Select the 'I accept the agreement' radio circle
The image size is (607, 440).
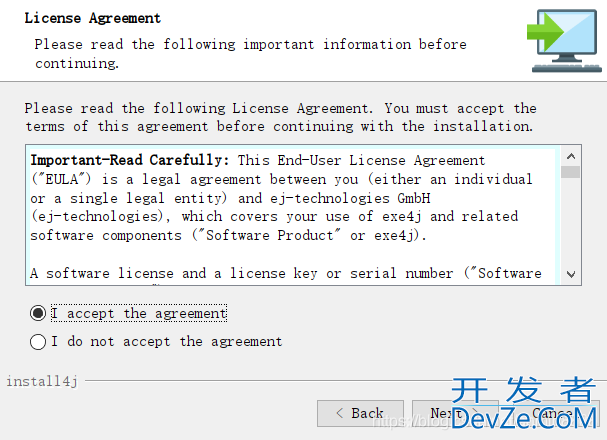pyautogui.click(x=38, y=313)
